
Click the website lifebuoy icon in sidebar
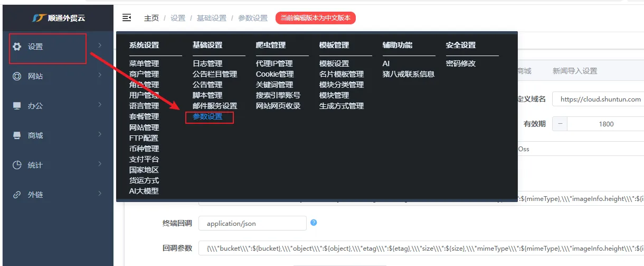[17, 76]
